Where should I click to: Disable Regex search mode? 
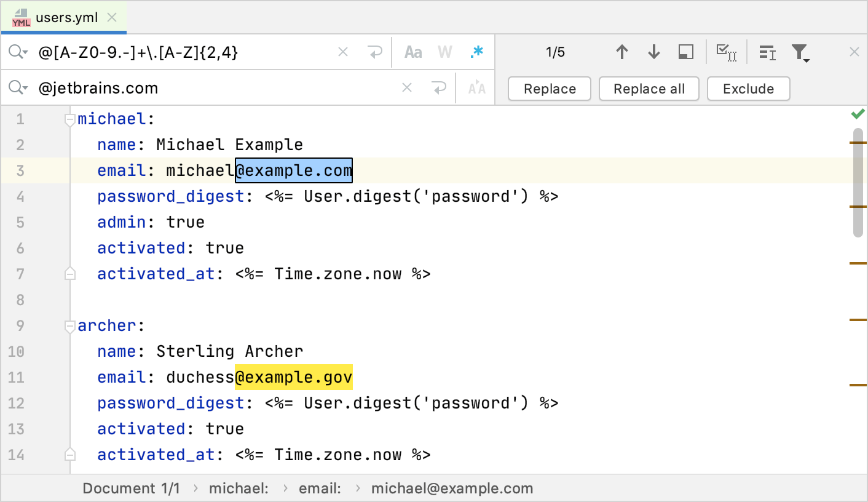coord(477,52)
